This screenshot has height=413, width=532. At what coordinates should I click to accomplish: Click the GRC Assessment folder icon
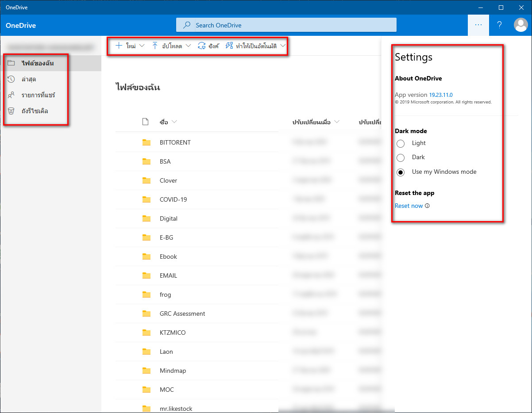point(146,314)
